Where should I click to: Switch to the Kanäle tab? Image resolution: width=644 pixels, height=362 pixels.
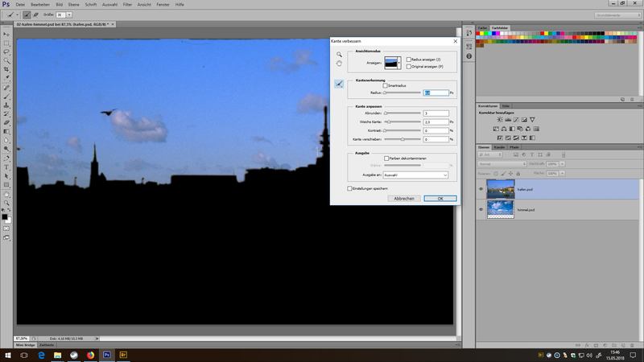point(499,147)
